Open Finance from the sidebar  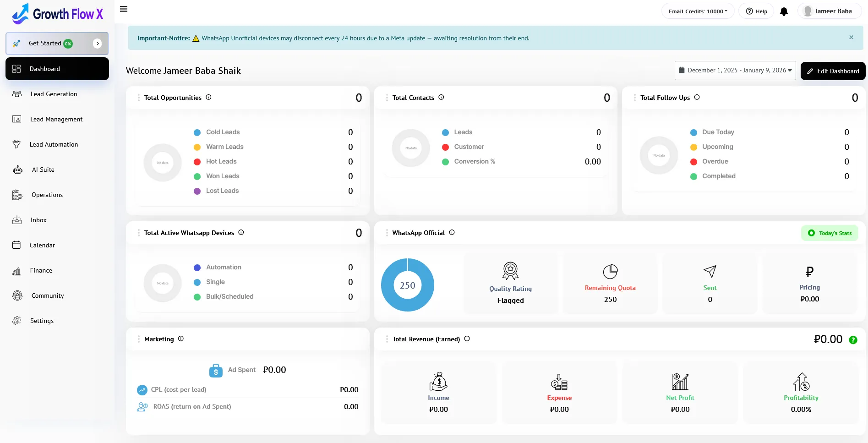click(x=41, y=270)
